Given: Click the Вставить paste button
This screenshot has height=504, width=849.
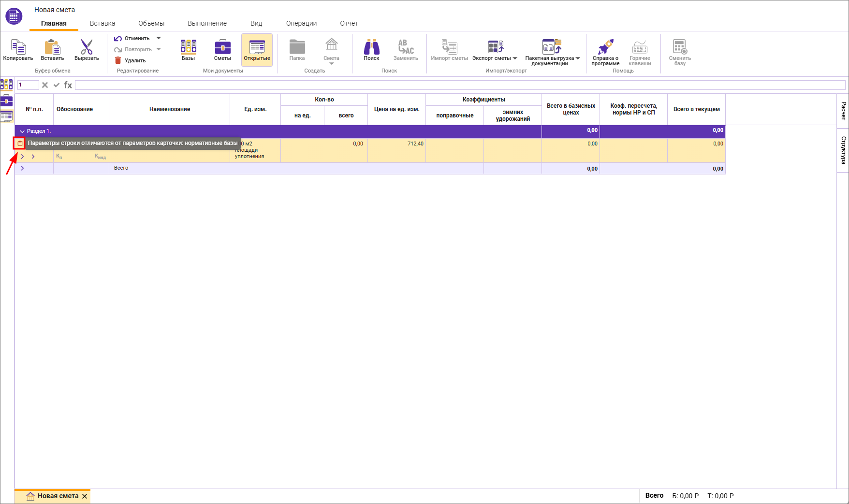Looking at the screenshot, I should pyautogui.click(x=52, y=50).
